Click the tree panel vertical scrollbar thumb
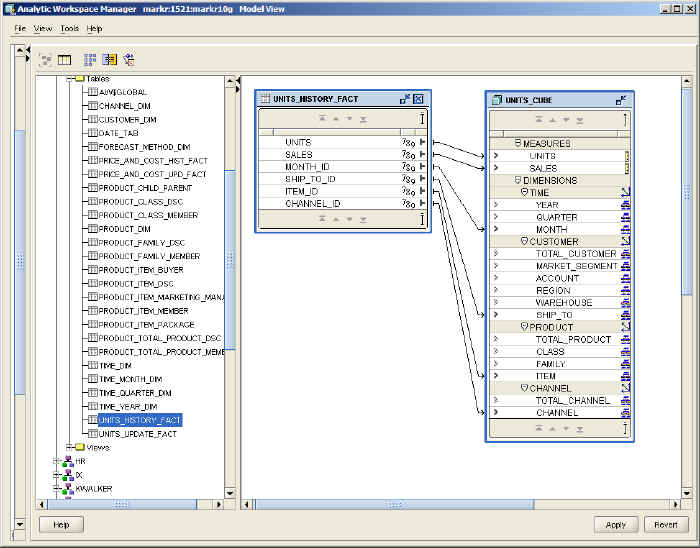 [230, 259]
